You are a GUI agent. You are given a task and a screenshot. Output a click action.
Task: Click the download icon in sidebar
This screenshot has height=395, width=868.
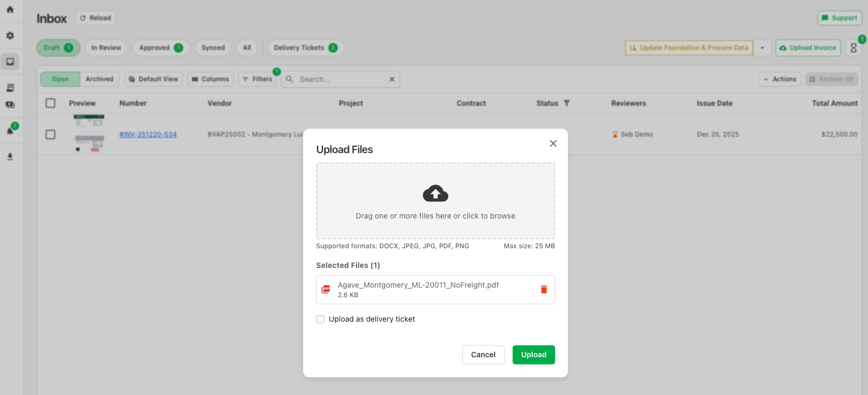[x=10, y=157]
